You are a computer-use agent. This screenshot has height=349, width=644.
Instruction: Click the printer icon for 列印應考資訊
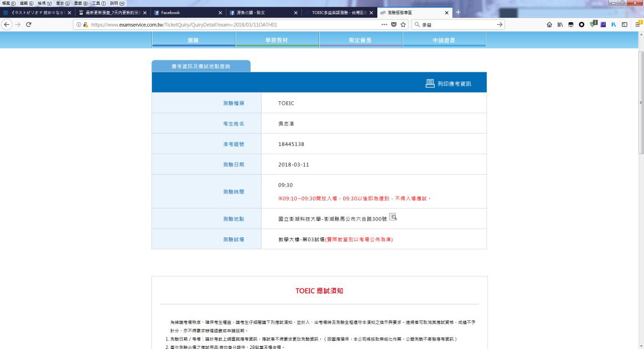pyautogui.click(x=430, y=84)
